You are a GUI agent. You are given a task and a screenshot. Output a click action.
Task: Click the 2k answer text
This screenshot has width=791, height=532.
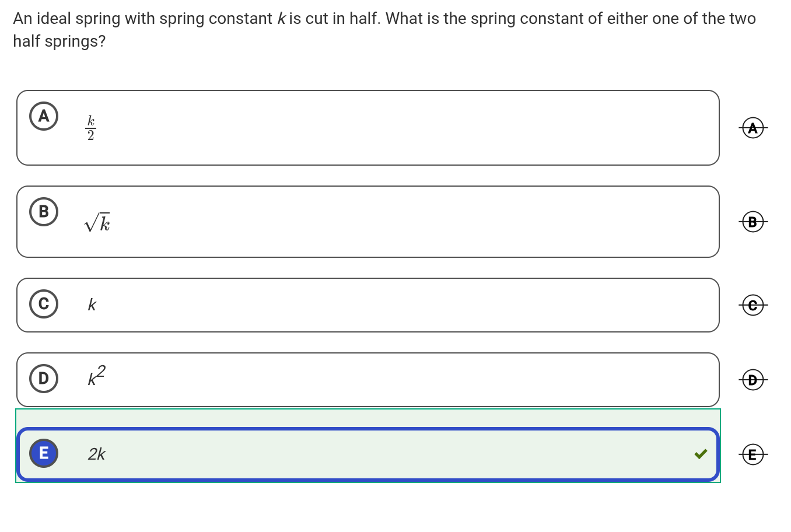click(96, 454)
